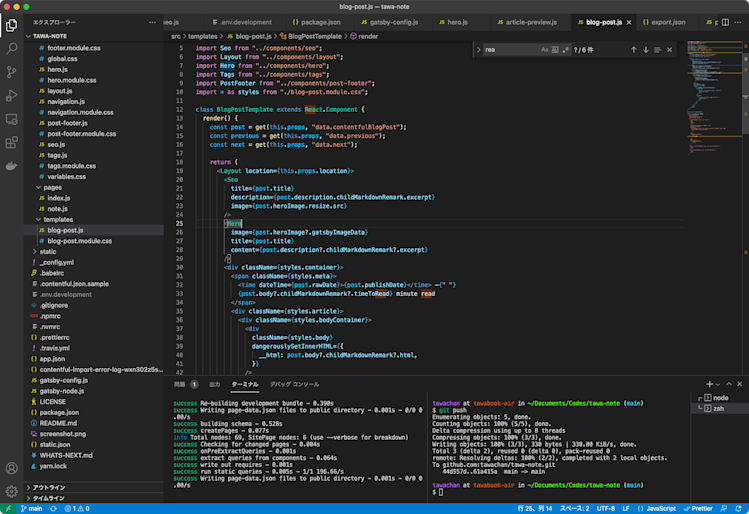Image resolution: width=749 pixels, height=514 pixels.
Task: Open terminal launch profile dropdown arrow
Action: [x=717, y=385]
